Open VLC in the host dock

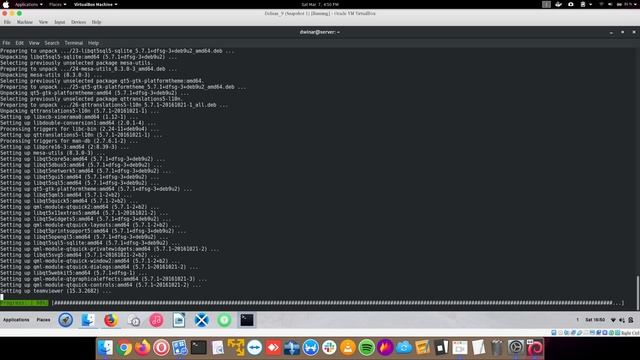click(348, 348)
